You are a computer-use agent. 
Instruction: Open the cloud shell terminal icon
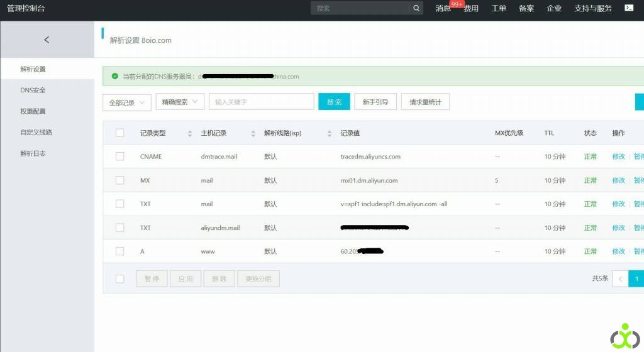pos(629,8)
